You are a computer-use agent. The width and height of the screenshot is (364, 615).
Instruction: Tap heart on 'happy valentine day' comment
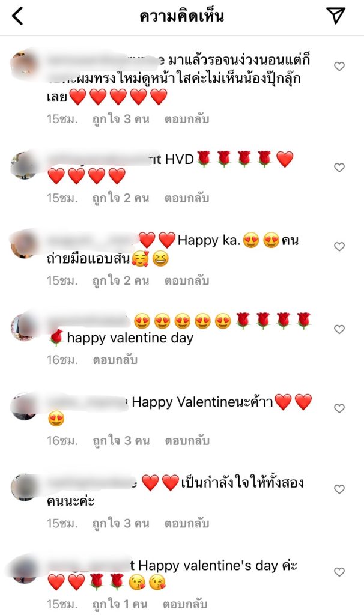click(x=339, y=329)
